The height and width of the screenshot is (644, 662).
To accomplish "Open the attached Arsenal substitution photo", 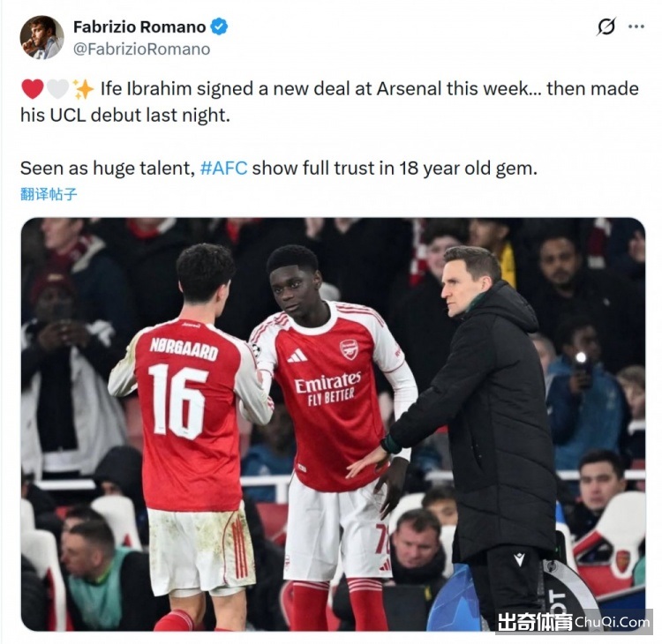I will (x=333, y=424).
